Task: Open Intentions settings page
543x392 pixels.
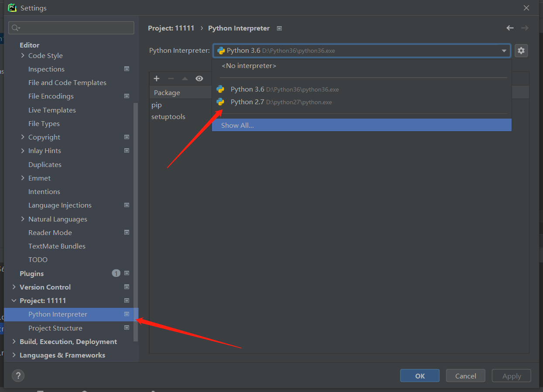Action: pyautogui.click(x=44, y=191)
